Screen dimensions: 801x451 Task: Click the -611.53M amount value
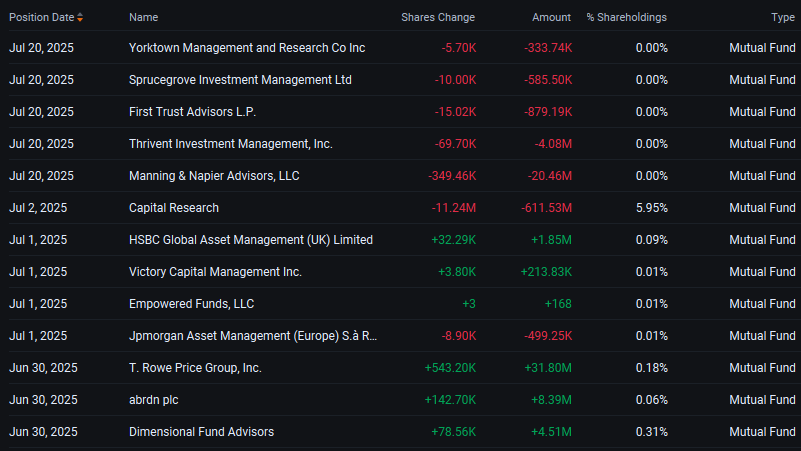click(x=546, y=208)
